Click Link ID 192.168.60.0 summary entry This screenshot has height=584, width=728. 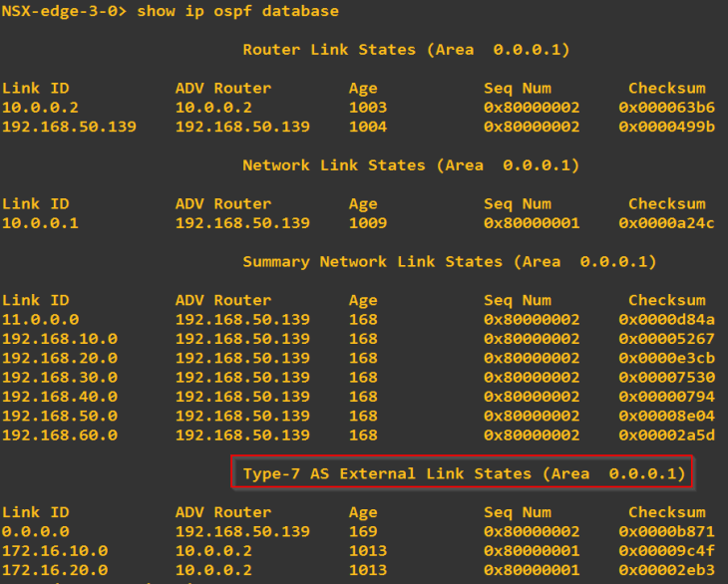pyautogui.click(x=59, y=436)
